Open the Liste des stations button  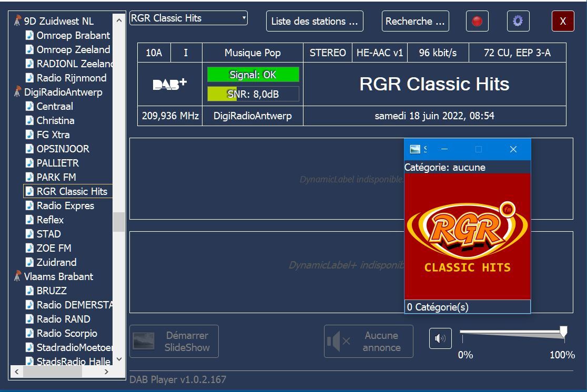(x=315, y=22)
